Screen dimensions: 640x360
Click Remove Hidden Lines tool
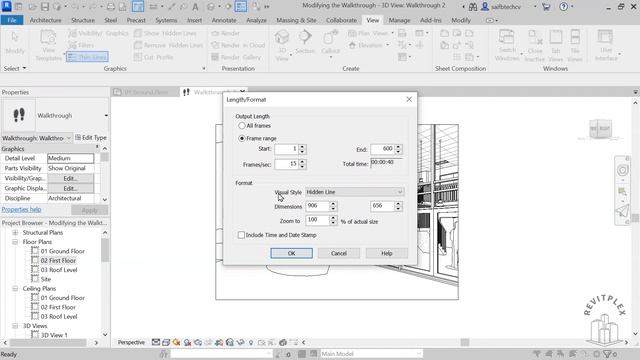[169, 45]
